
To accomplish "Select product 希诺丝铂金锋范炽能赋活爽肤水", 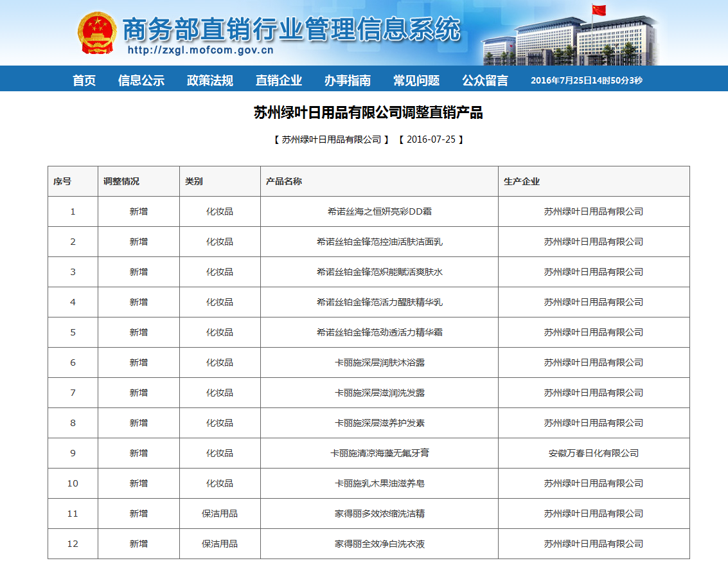I will pyautogui.click(x=379, y=272).
